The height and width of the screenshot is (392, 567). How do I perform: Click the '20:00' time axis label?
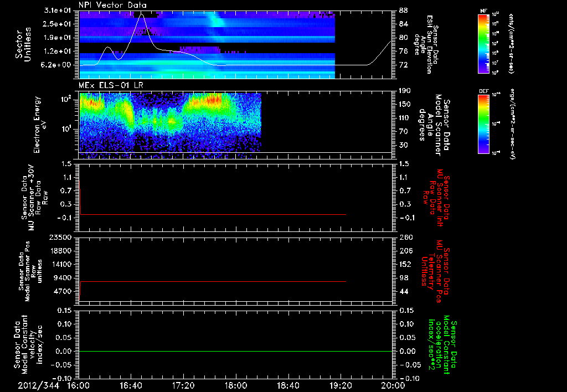pos(393,385)
